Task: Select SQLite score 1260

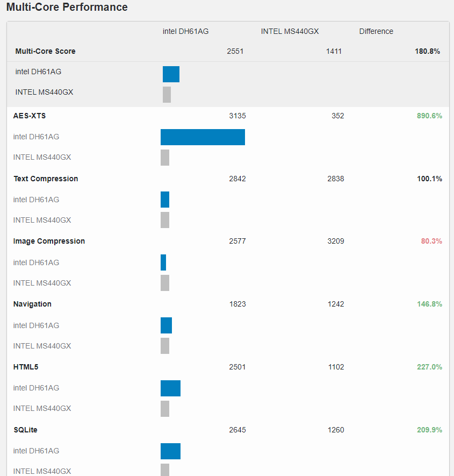Action: click(x=336, y=430)
